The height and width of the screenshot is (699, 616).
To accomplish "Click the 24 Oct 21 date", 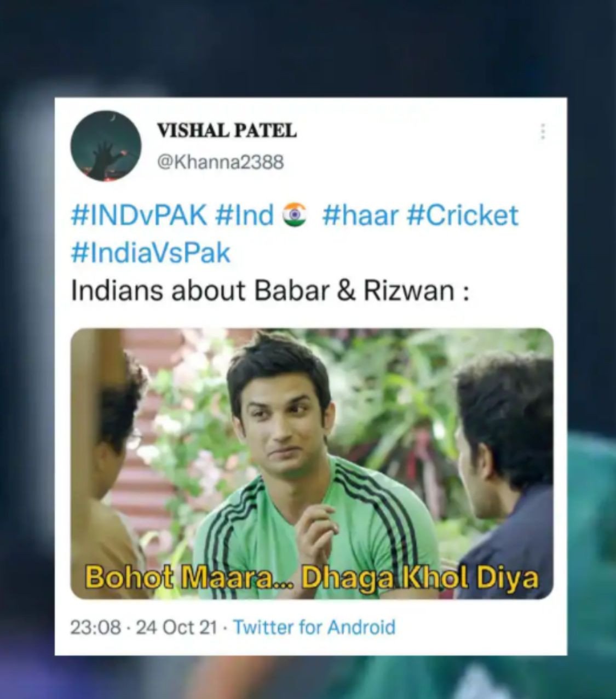I will click(x=176, y=627).
